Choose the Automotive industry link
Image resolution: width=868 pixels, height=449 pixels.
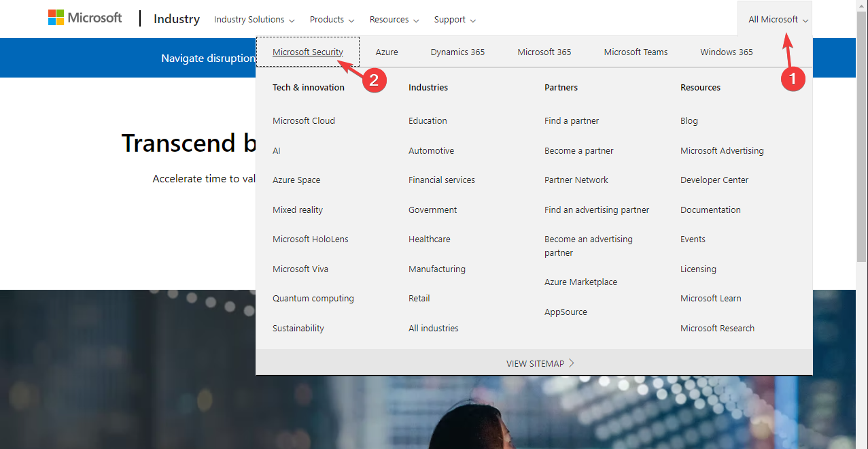(431, 151)
